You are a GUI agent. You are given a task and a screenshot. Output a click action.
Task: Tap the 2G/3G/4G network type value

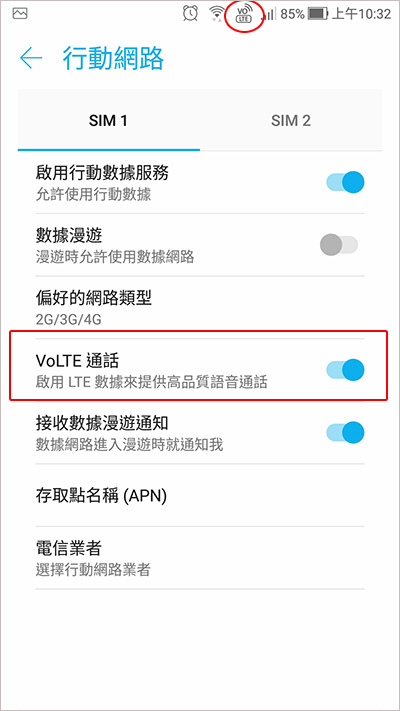point(68,320)
